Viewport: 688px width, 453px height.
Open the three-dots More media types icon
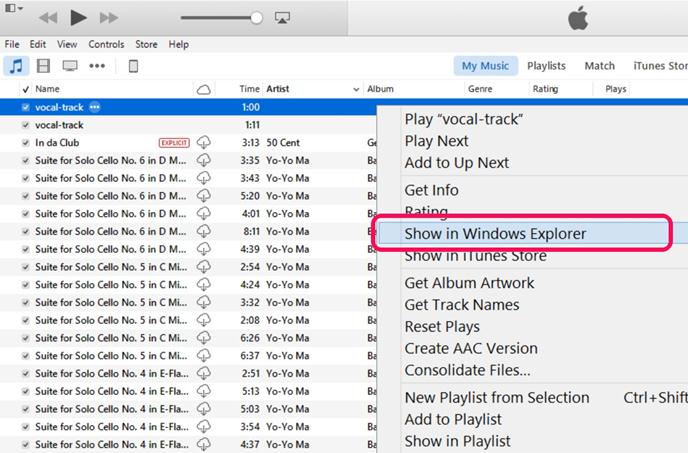pyautogui.click(x=97, y=66)
